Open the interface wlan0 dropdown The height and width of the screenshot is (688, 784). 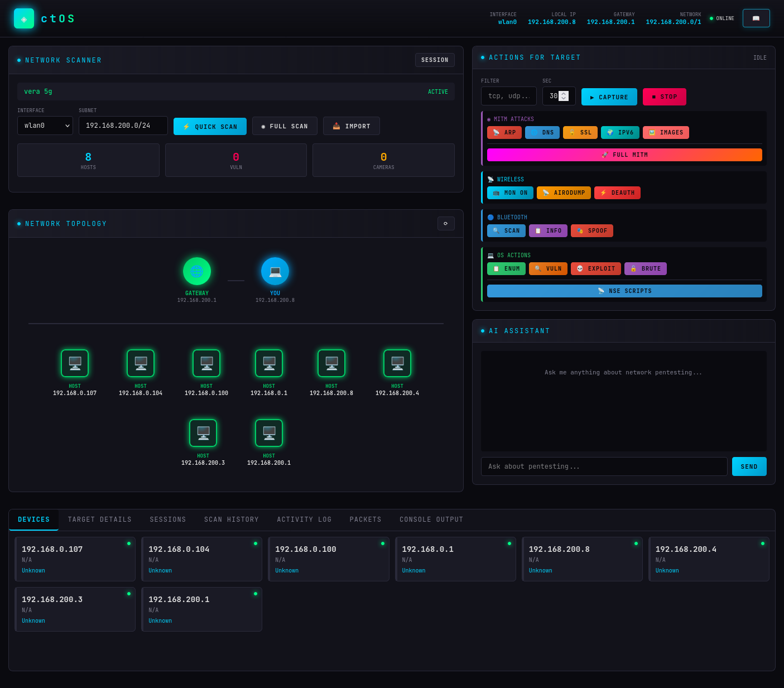[45, 126]
